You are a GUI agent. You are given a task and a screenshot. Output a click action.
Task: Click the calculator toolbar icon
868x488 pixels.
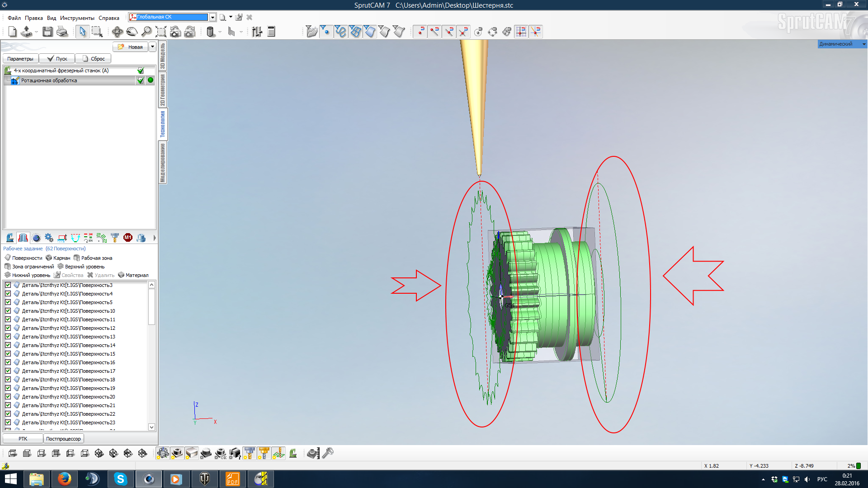(271, 32)
